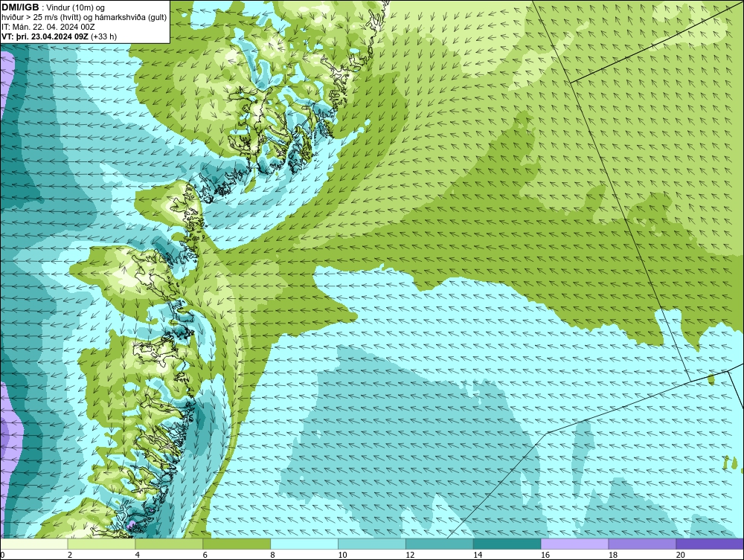Click the legend label '20'

point(680,555)
